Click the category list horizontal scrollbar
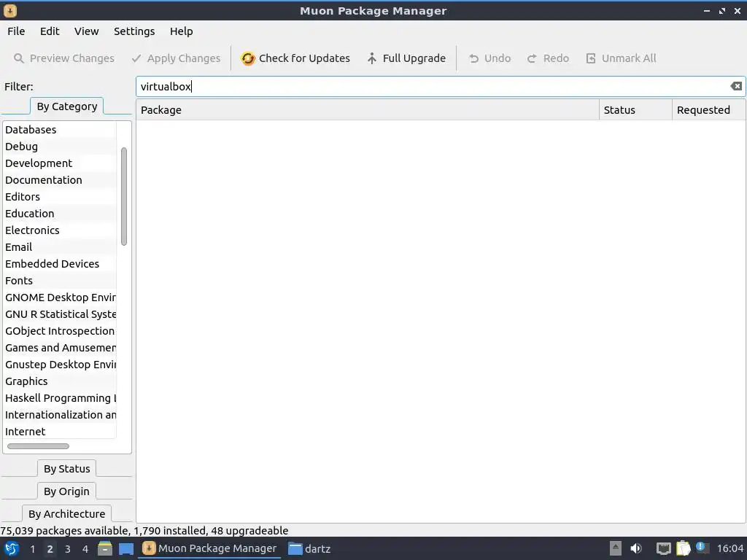The image size is (747, 560). pyautogui.click(x=38, y=446)
